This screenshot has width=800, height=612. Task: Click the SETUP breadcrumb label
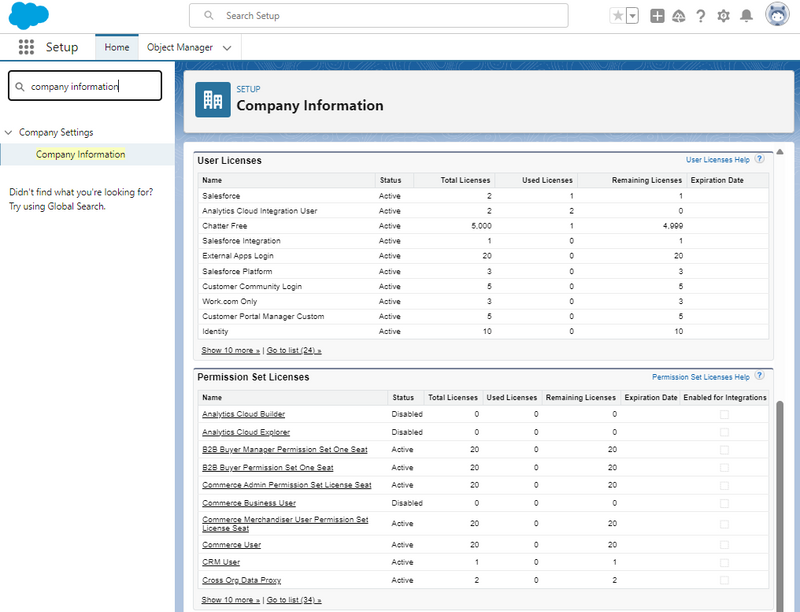pos(248,89)
